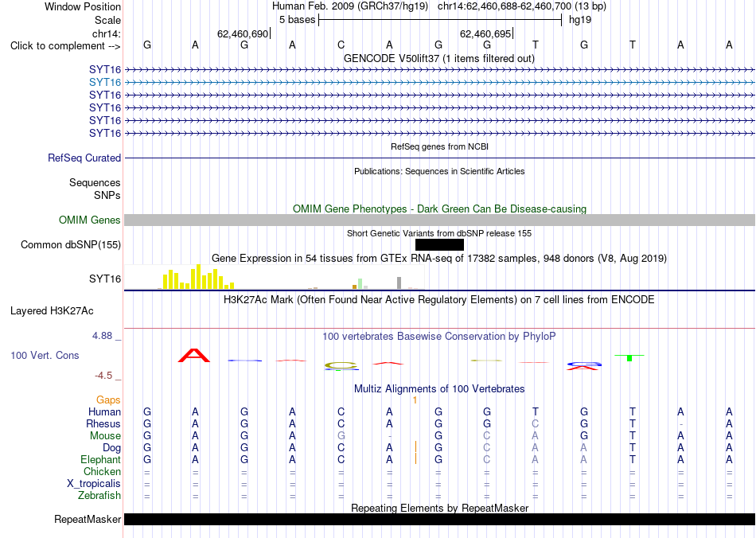Click the yellow GTEx expression bar chart
Viewport: 756px width, 538px height.
[x=199, y=277]
